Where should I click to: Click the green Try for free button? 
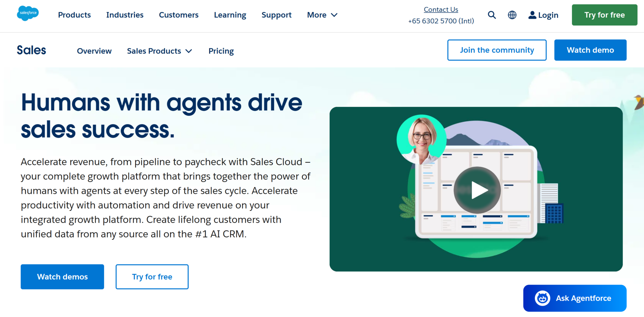(x=604, y=15)
